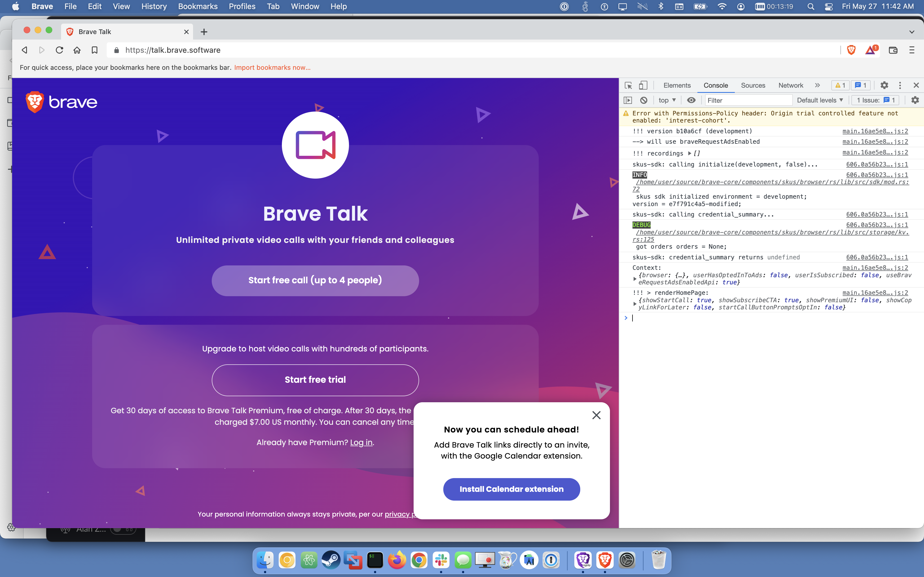Image resolution: width=924 pixels, height=577 pixels.
Task: Create a live expression with the eye icon
Action: 691,100
